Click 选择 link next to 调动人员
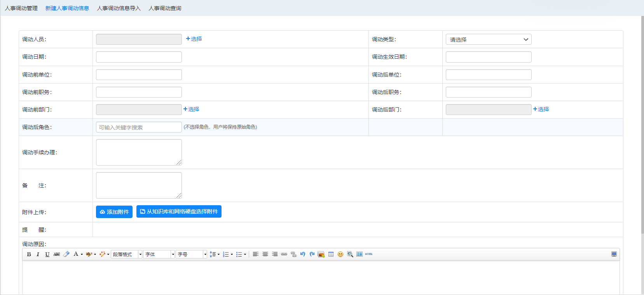644x295 pixels. pyautogui.click(x=194, y=39)
